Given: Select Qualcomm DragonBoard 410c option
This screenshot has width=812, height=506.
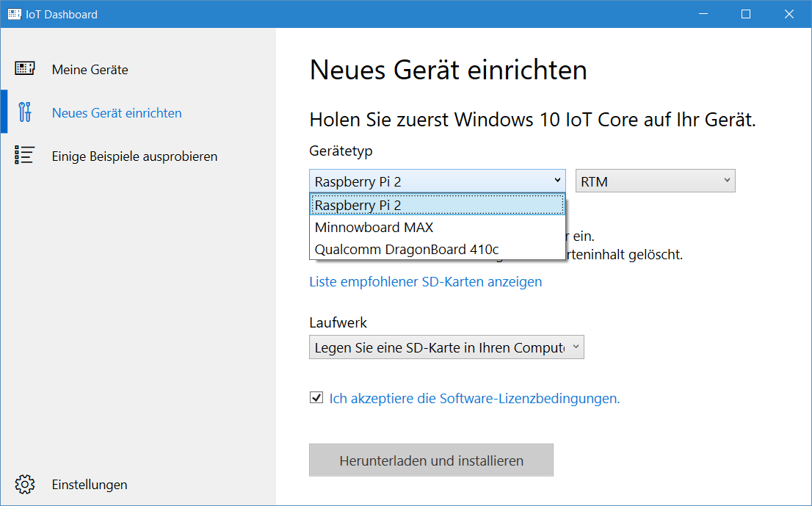Looking at the screenshot, I should click(x=437, y=249).
